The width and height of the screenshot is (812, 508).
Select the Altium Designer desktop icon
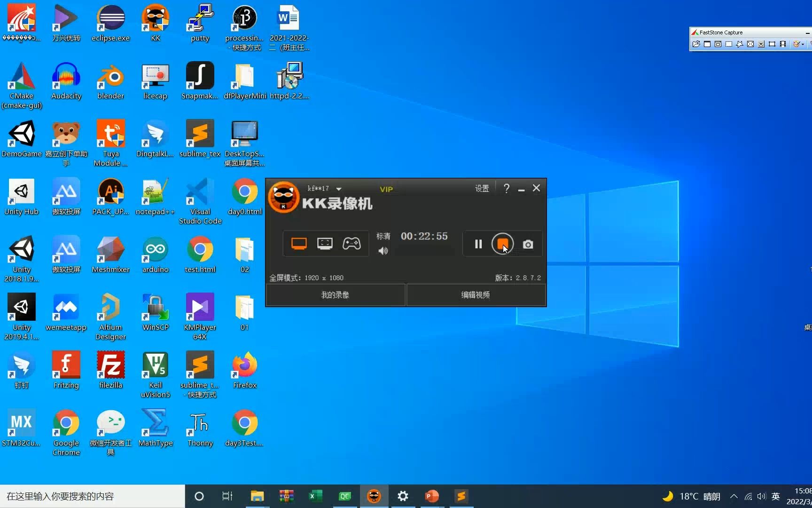click(x=110, y=317)
